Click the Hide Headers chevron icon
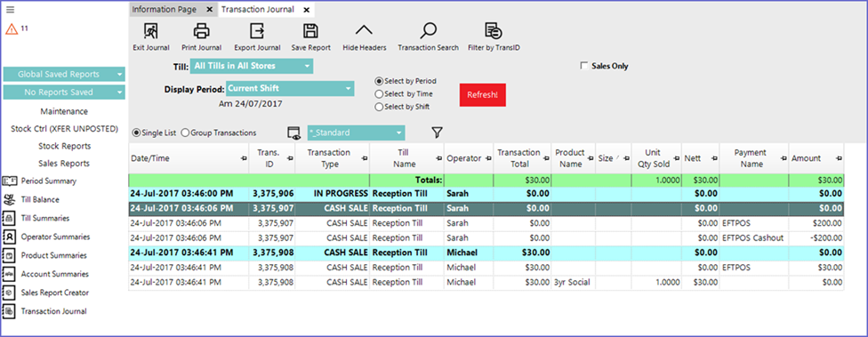This screenshot has width=868, height=337. [x=364, y=30]
